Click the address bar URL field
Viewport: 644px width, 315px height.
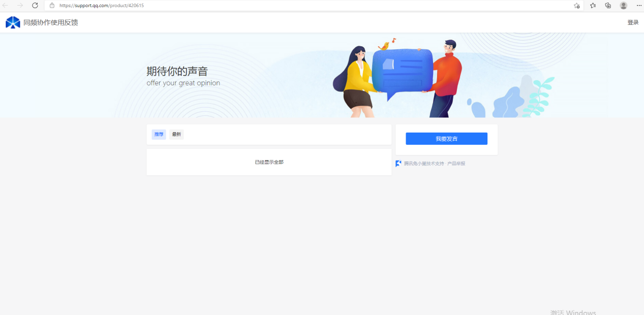pyautogui.click(x=305, y=6)
